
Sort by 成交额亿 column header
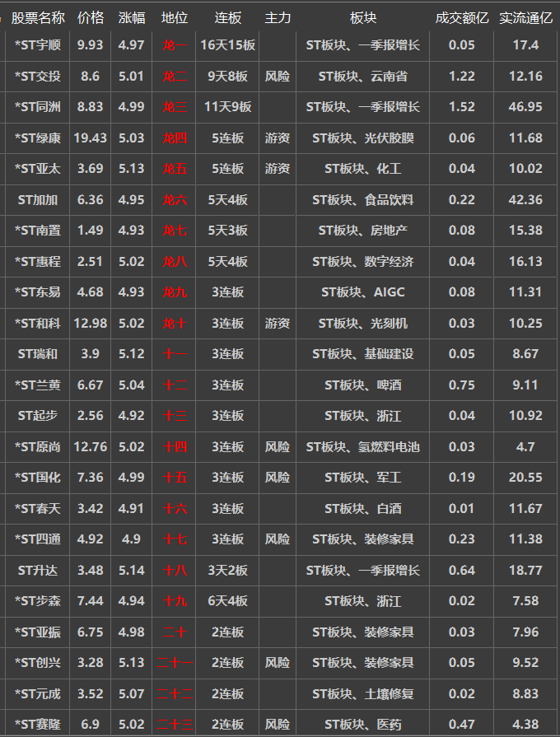tap(462, 17)
